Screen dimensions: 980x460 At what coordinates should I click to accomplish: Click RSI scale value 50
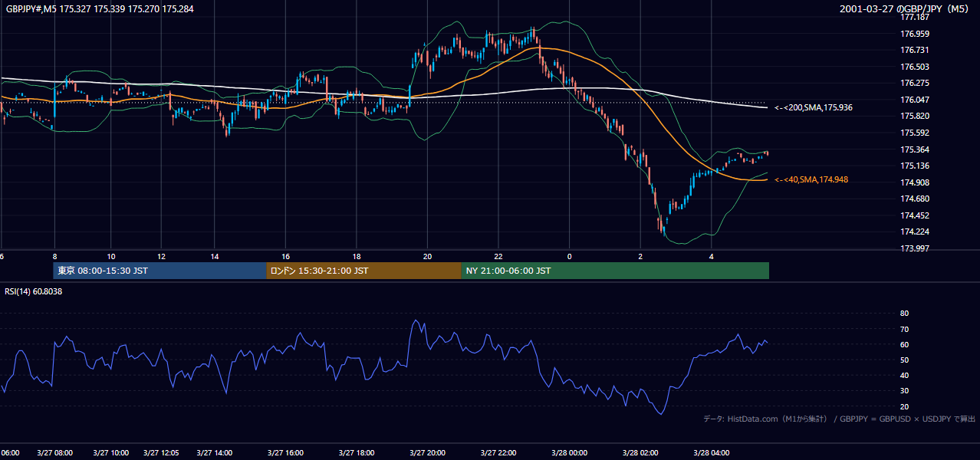[x=904, y=360]
